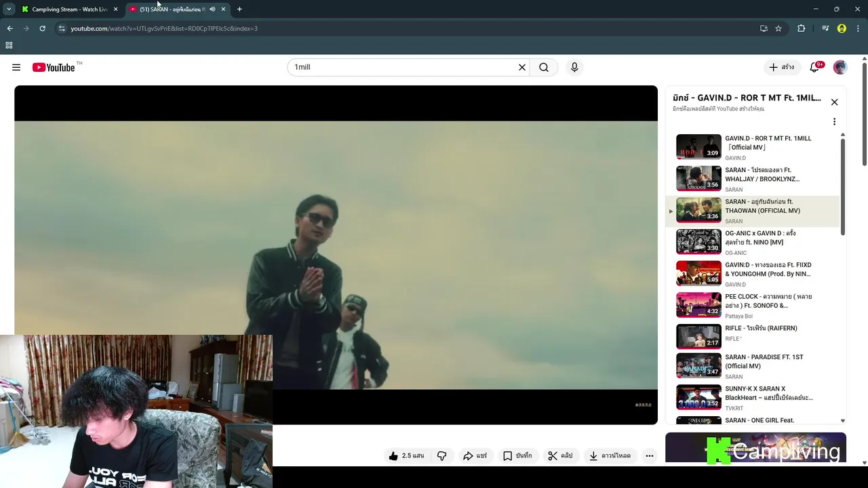Reload the current page

point(42,28)
